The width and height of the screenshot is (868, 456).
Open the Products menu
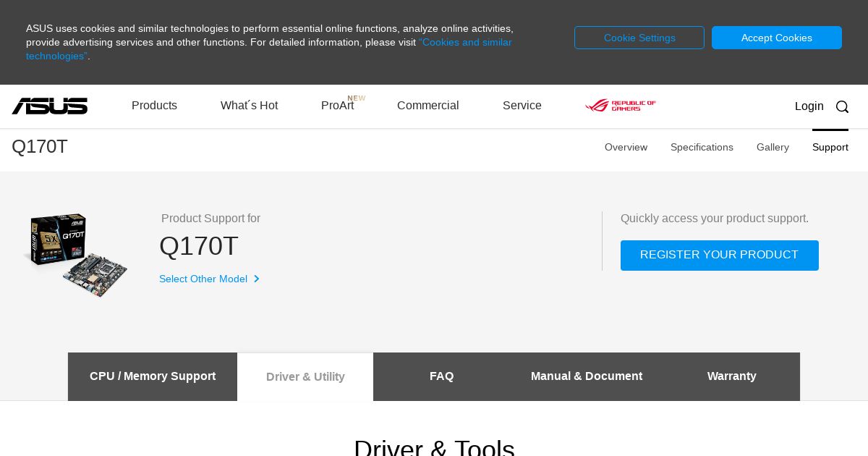click(154, 106)
